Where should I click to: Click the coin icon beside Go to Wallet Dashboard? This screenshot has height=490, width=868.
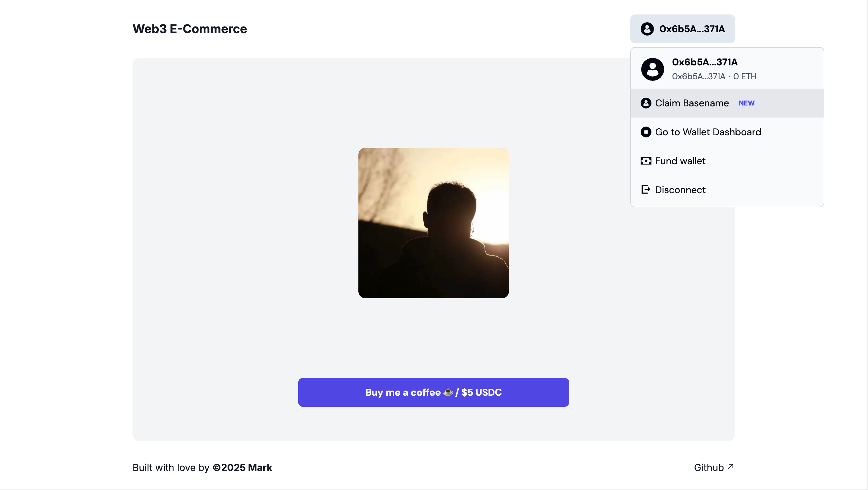[646, 132]
